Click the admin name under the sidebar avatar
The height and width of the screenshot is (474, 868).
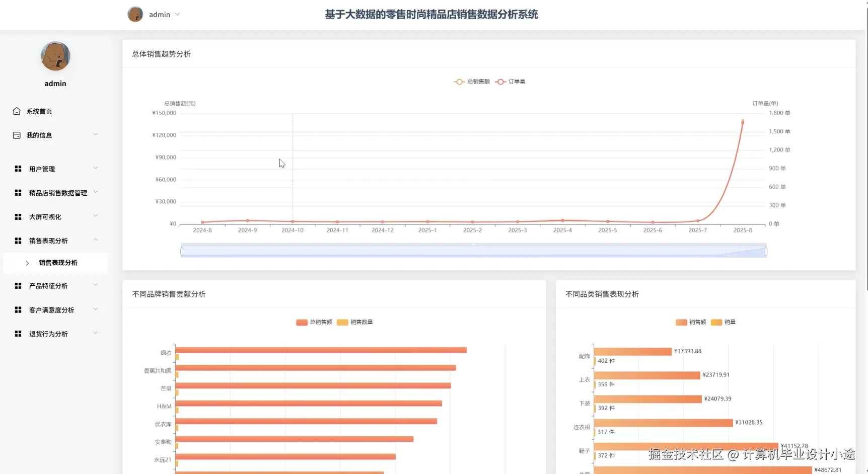point(55,84)
